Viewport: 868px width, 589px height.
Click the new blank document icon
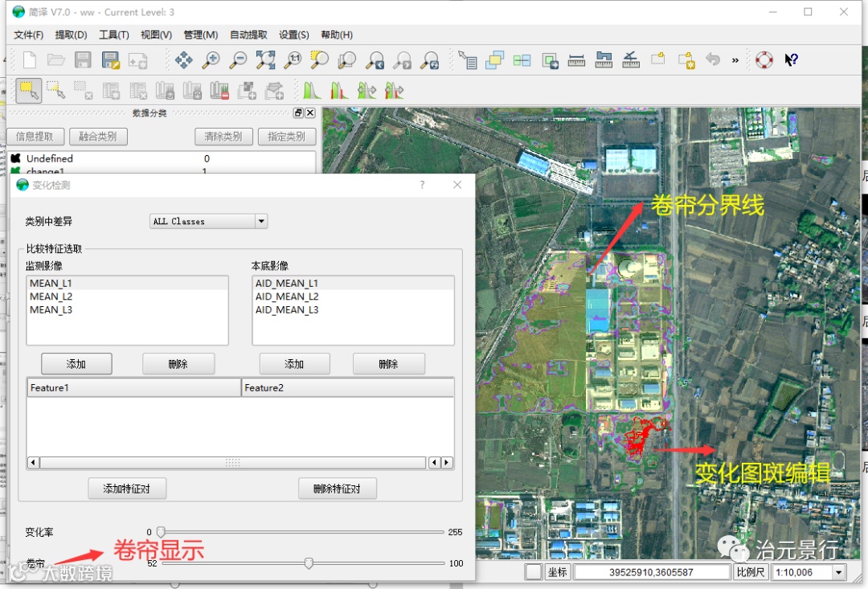(x=29, y=60)
